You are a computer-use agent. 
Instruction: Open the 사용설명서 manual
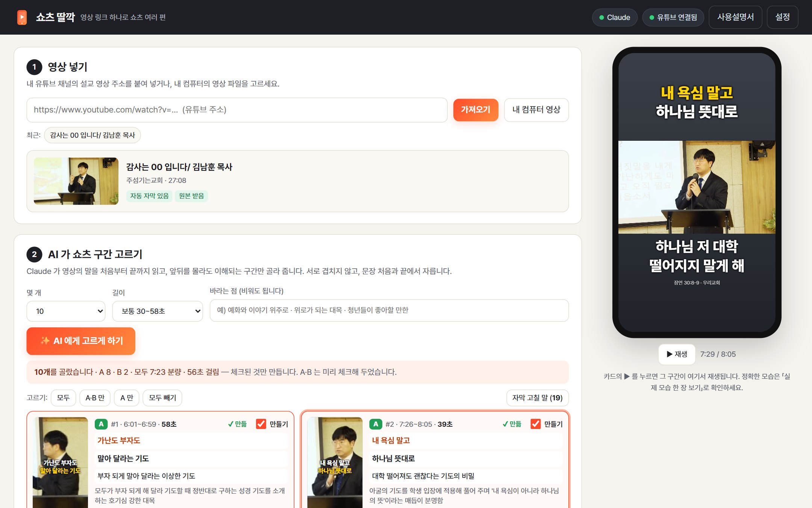click(735, 17)
